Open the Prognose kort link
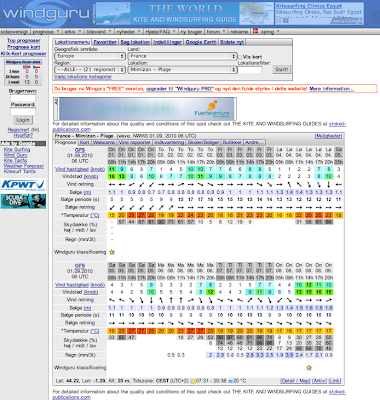 coord(24,47)
